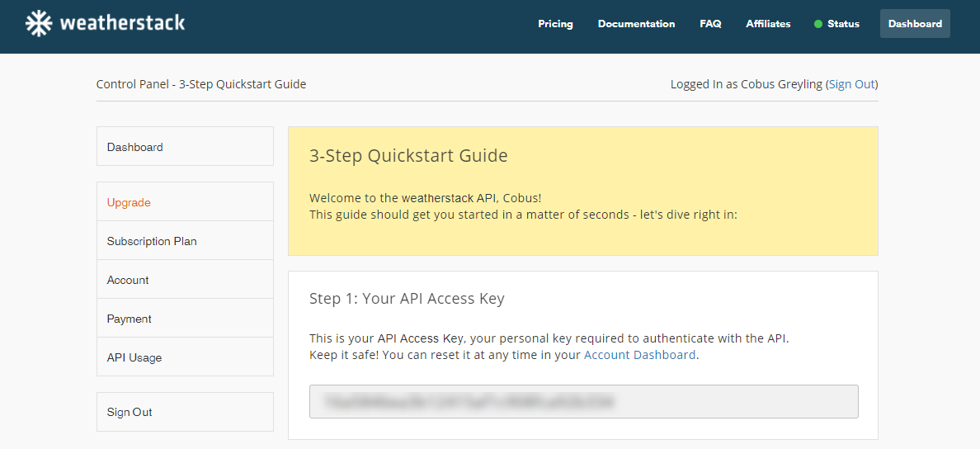Select Upgrade in the sidebar
The width and height of the screenshot is (980, 449).
click(185, 201)
